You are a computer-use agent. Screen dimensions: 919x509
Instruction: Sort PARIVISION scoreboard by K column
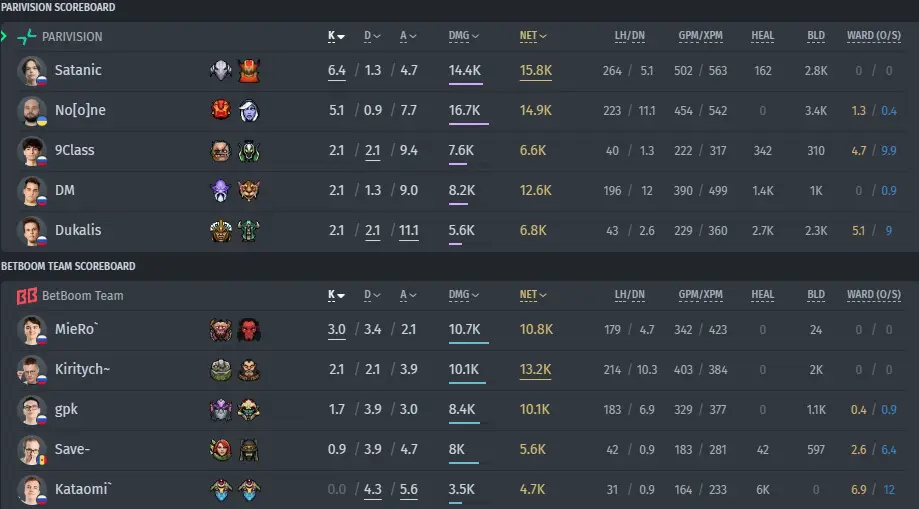[336, 36]
